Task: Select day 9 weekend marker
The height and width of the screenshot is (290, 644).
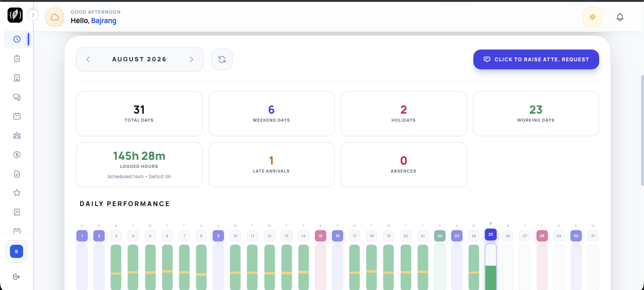Action: click(x=218, y=235)
